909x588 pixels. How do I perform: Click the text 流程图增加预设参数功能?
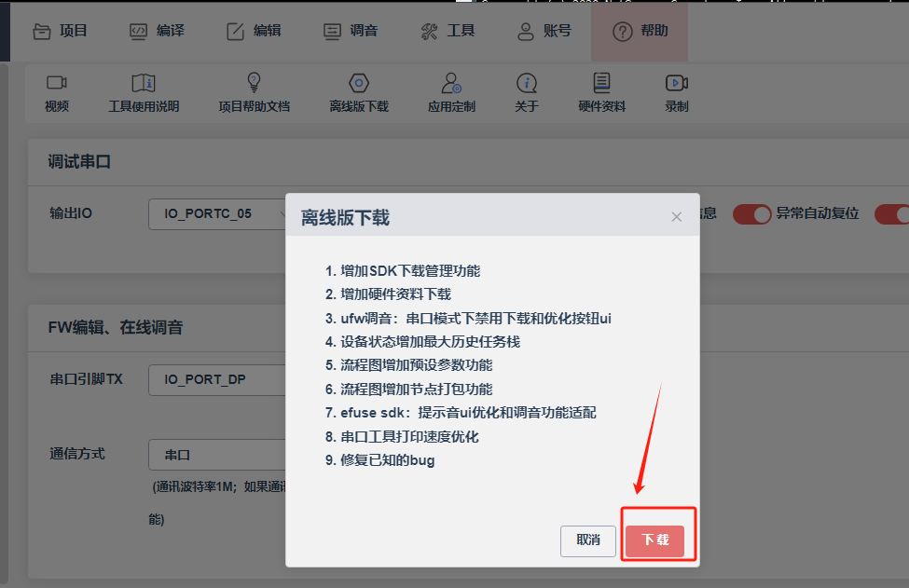416,365
